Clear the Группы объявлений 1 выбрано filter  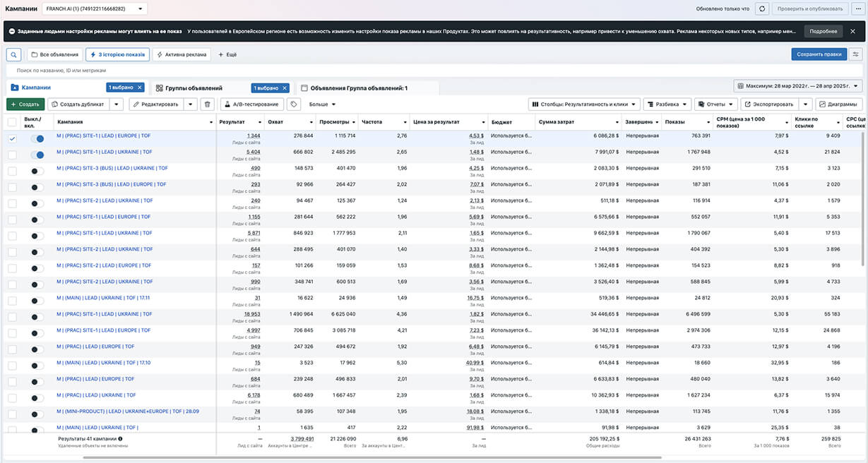(x=284, y=88)
